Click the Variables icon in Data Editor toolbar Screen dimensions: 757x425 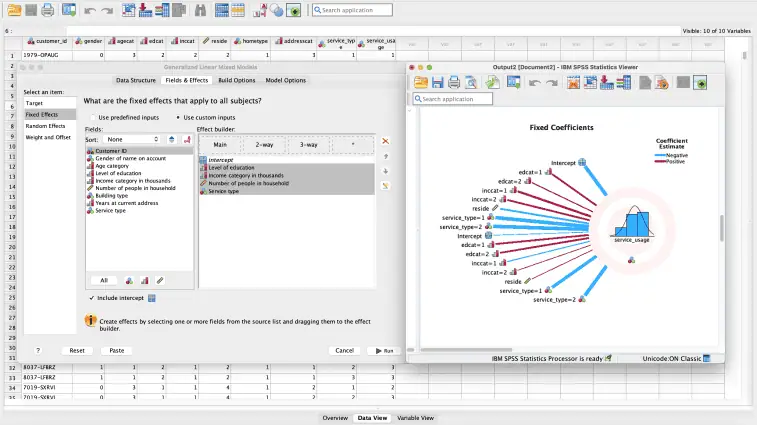[162, 10]
